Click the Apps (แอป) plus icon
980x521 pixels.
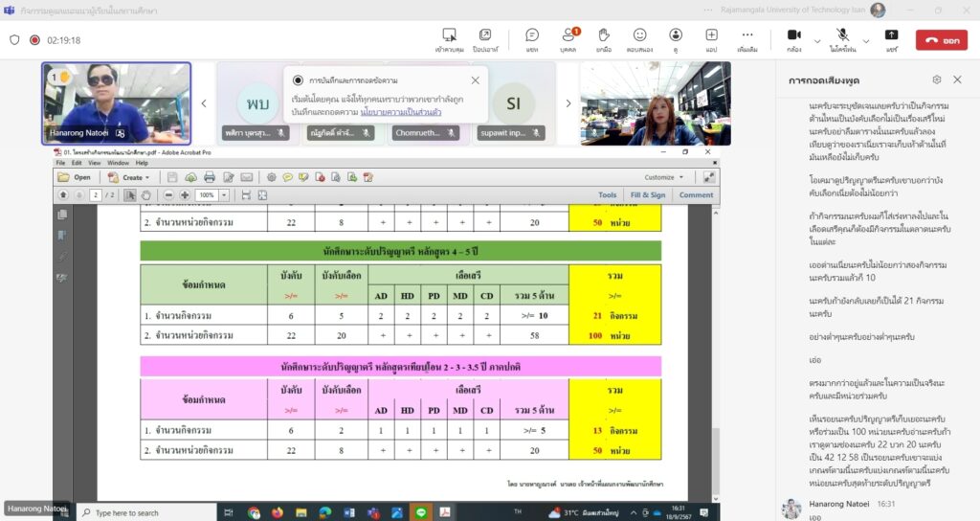(x=711, y=39)
